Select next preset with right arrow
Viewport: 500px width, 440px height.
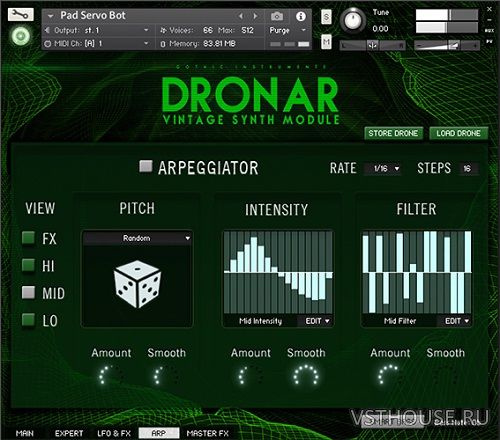click(255, 16)
